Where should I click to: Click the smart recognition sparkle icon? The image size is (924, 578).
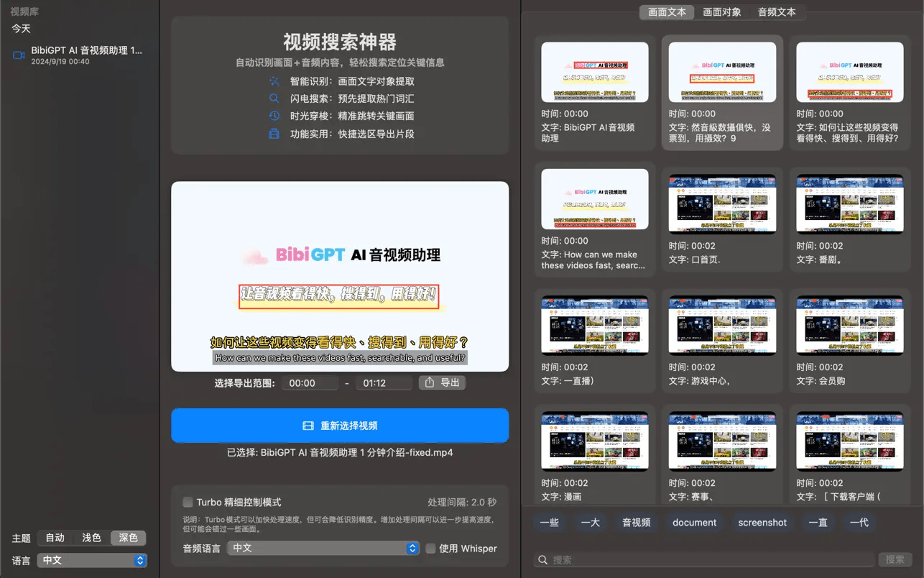pyautogui.click(x=274, y=81)
